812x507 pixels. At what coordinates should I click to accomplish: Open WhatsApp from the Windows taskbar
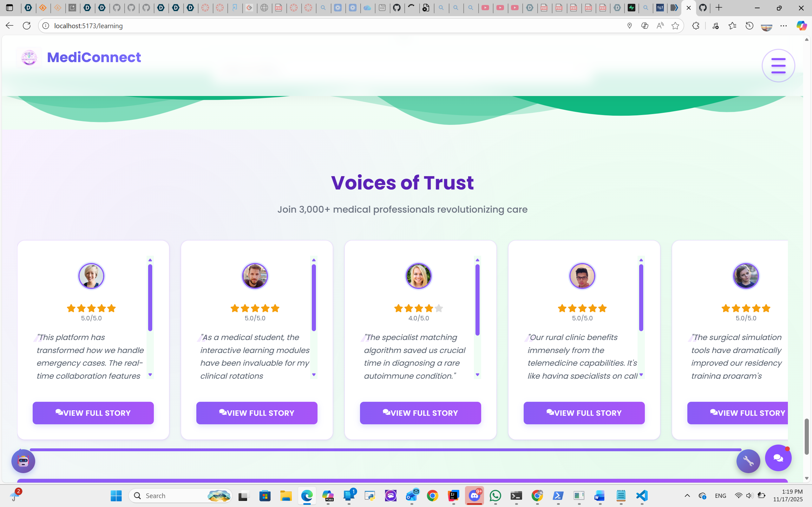(495, 496)
